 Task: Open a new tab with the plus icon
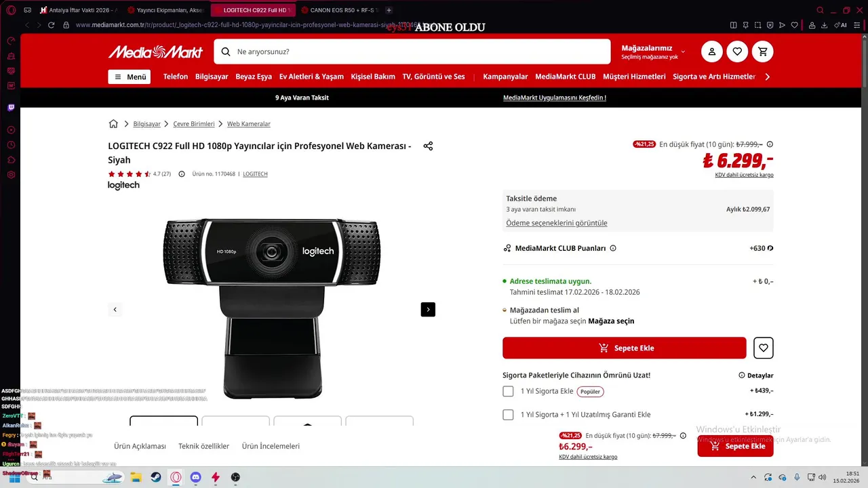coord(389,10)
